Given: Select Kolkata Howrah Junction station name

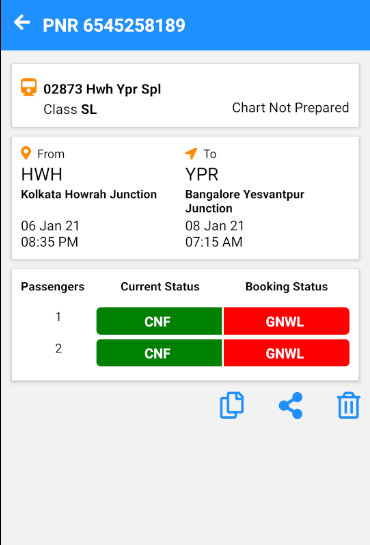Looking at the screenshot, I should point(89,194).
